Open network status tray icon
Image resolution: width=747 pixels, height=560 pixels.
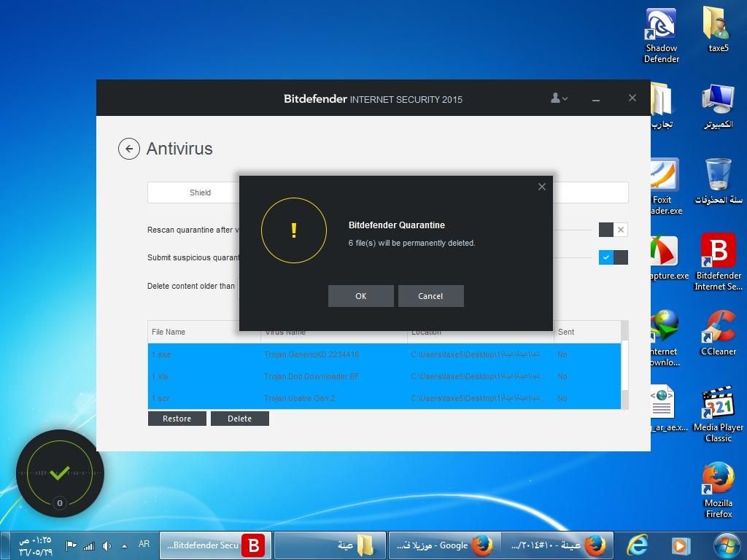tap(89, 545)
